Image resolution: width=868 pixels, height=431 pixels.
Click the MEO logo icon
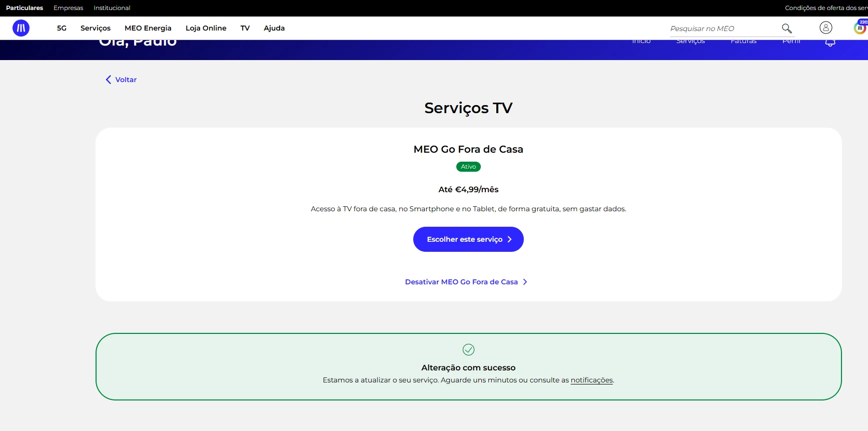click(21, 28)
